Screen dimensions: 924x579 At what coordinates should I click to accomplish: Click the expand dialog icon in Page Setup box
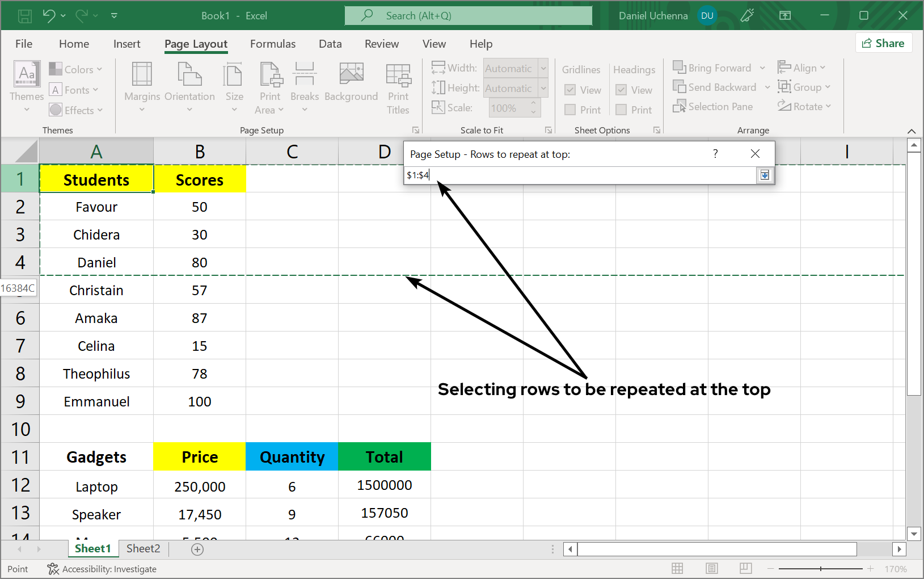coord(765,175)
